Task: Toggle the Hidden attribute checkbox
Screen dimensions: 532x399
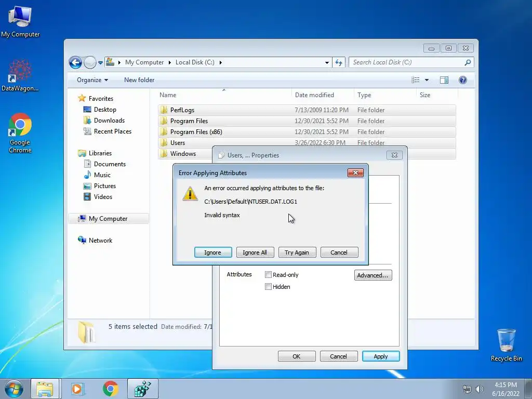Action: pyautogui.click(x=268, y=286)
